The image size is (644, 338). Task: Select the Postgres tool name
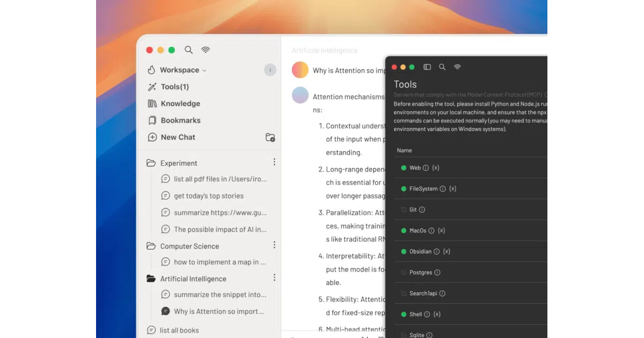(x=421, y=273)
